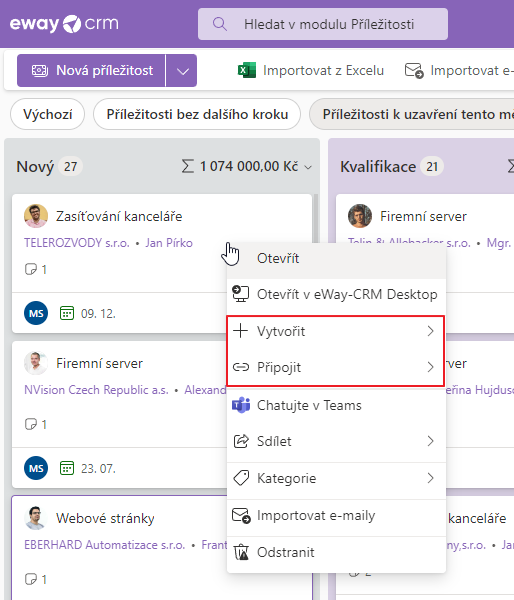Open the Vytvořit submenu

pos(335,331)
